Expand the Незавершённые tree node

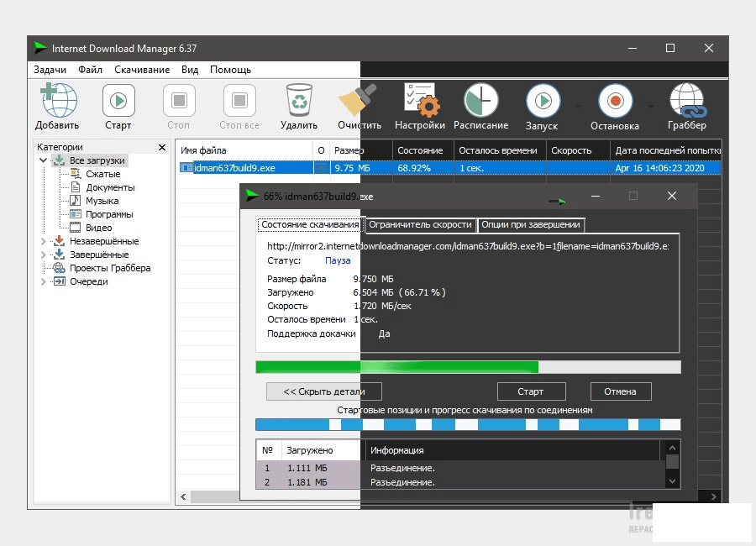[x=43, y=241]
